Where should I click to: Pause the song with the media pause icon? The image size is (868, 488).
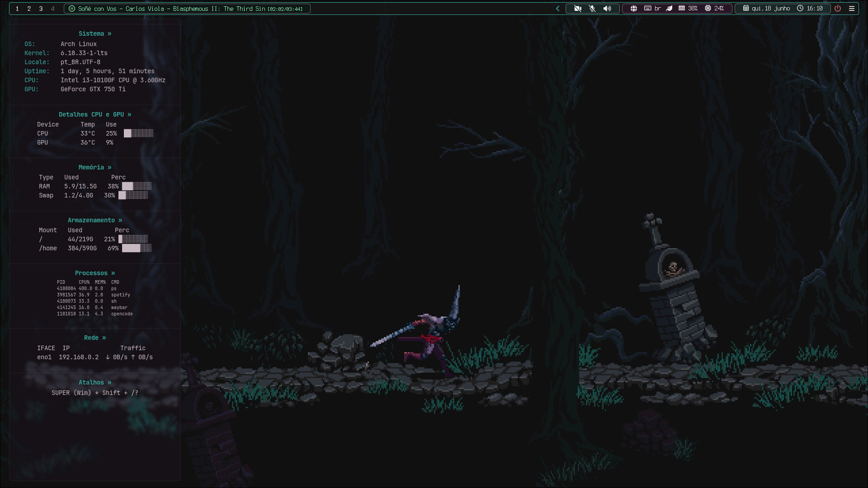71,9
